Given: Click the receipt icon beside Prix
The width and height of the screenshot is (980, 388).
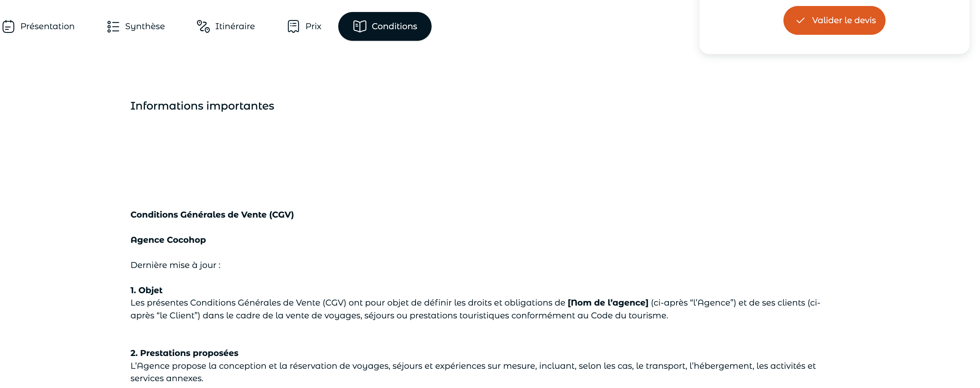Looking at the screenshot, I should 293,26.
